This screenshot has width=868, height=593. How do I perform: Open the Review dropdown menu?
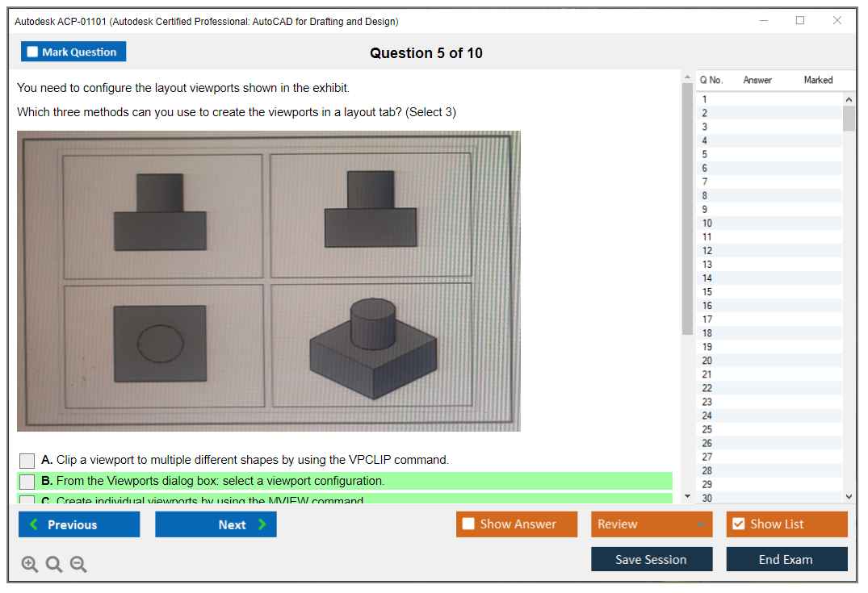(x=700, y=524)
